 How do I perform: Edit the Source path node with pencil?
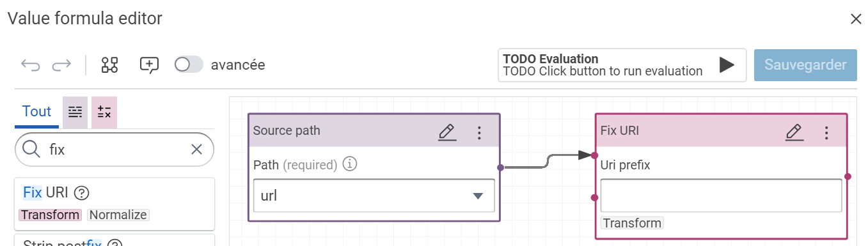pyautogui.click(x=447, y=132)
